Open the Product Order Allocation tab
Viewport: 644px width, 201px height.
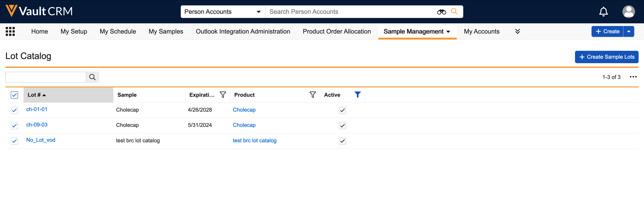[x=337, y=31]
